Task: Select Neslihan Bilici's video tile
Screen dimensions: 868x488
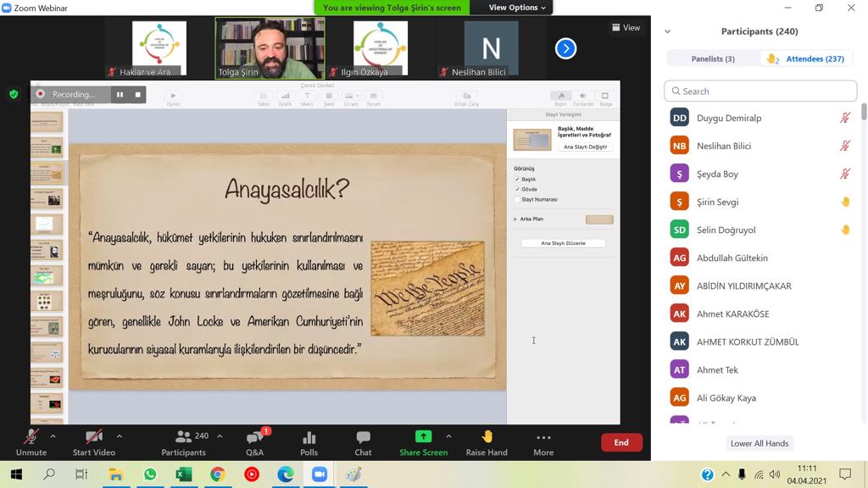Action: 491,48
